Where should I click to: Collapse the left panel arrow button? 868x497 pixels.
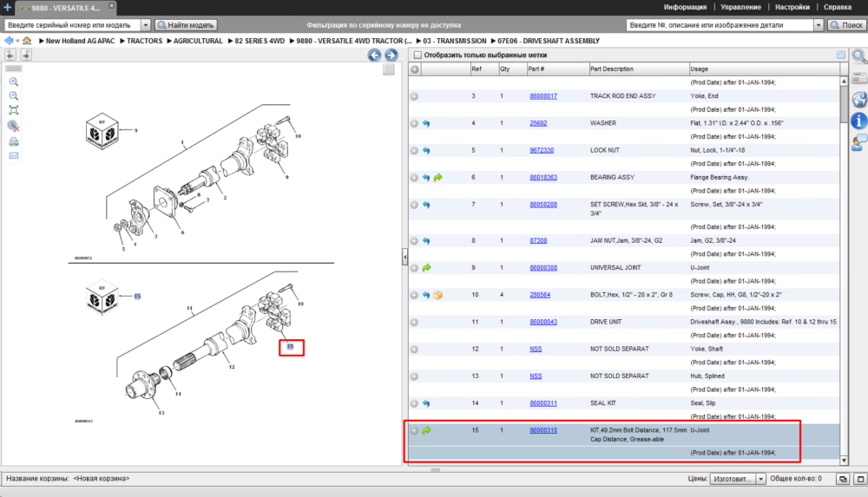tap(10, 55)
